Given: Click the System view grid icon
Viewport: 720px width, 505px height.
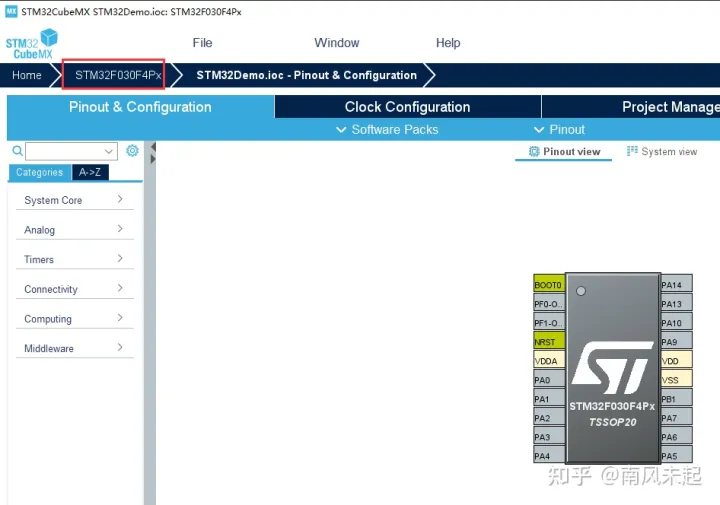Looking at the screenshot, I should [632, 151].
